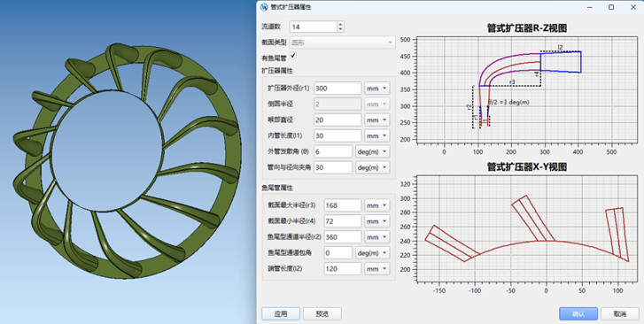
Task: Open unit dropdown for 喉部直径
Action: click(377, 120)
